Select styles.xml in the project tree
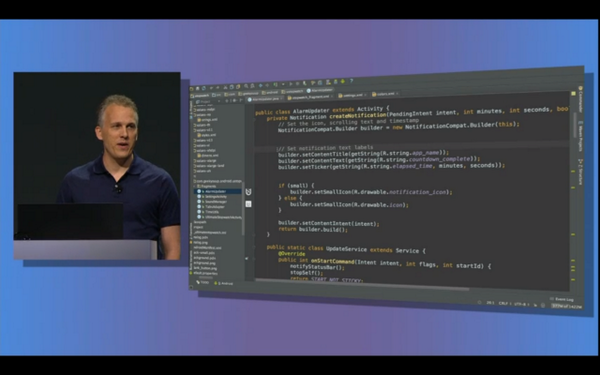Screen dimensions: 600x375 point(206,135)
